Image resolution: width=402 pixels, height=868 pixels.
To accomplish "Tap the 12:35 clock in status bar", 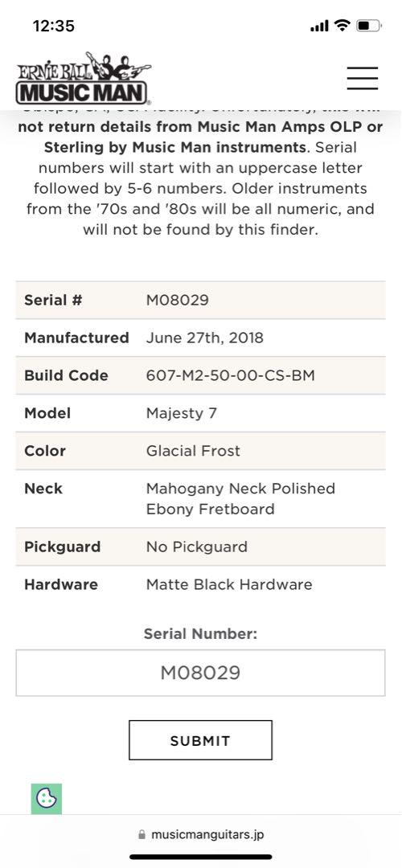I will coord(54,26).
